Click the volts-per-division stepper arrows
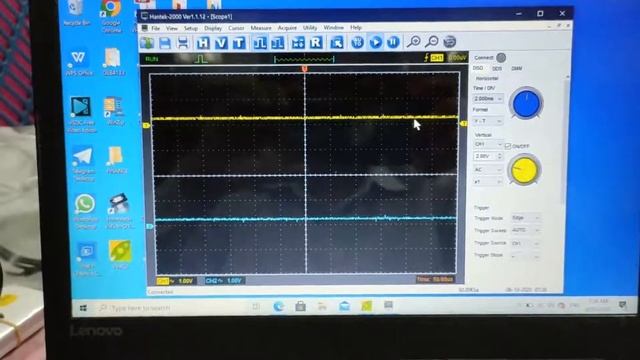Screen dimensions: 640x360 (x=499, y=156)
